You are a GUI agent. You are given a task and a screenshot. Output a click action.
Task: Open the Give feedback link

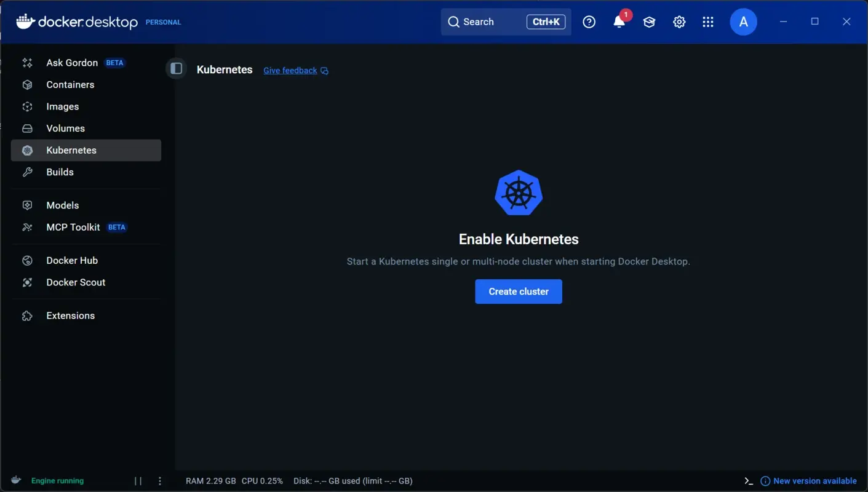click(x=289, y=70)
